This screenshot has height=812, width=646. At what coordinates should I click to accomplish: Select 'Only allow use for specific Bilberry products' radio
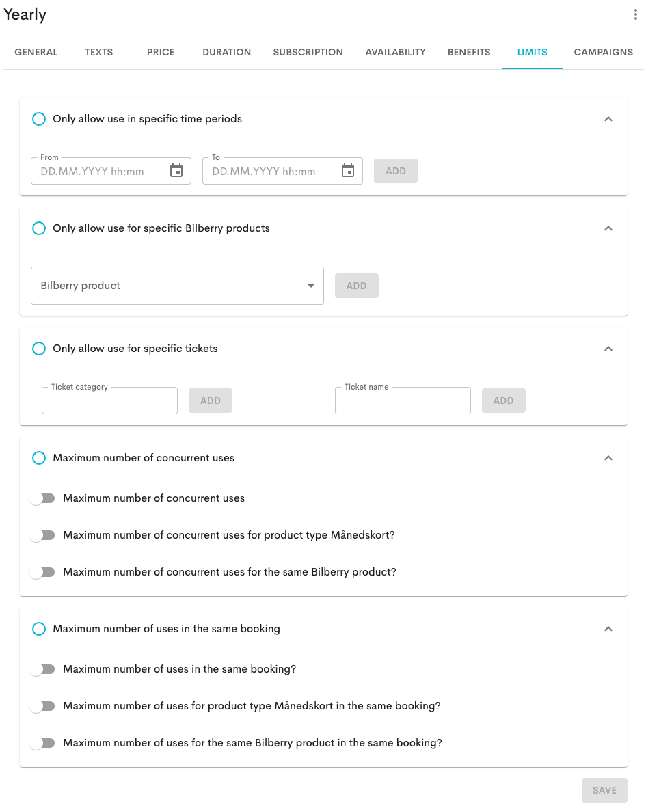(39, 228)
